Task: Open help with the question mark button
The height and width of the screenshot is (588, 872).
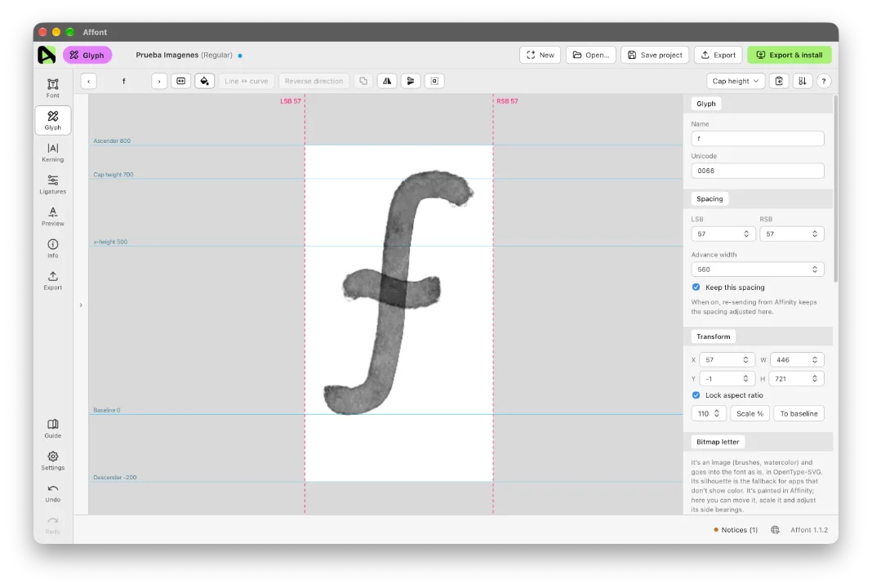Action: [824, 81]
